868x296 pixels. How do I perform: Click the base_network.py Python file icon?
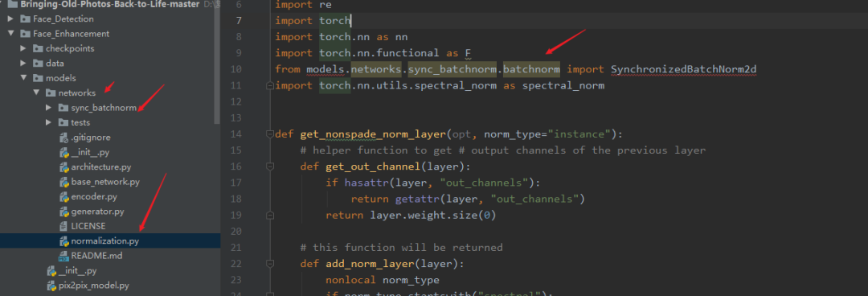tap(63, 182)
